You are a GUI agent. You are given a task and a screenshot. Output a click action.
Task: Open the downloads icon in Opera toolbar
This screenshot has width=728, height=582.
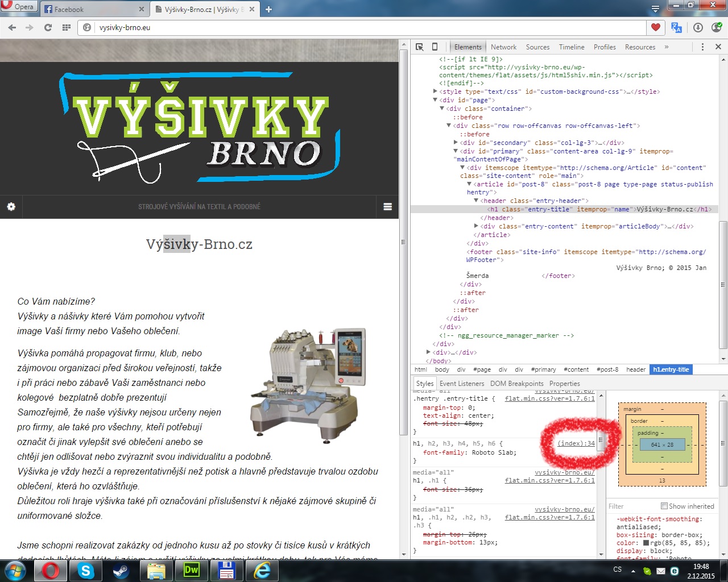(x=698, y=27)
